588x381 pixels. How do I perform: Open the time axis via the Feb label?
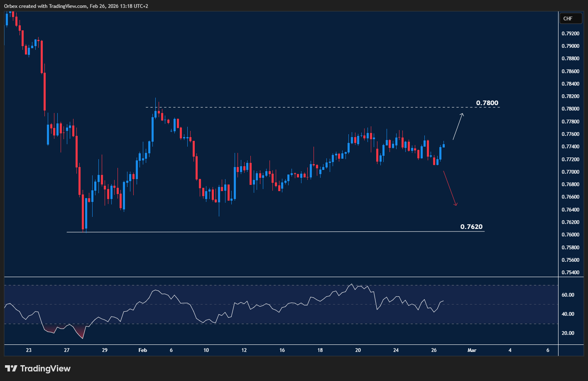143,350
